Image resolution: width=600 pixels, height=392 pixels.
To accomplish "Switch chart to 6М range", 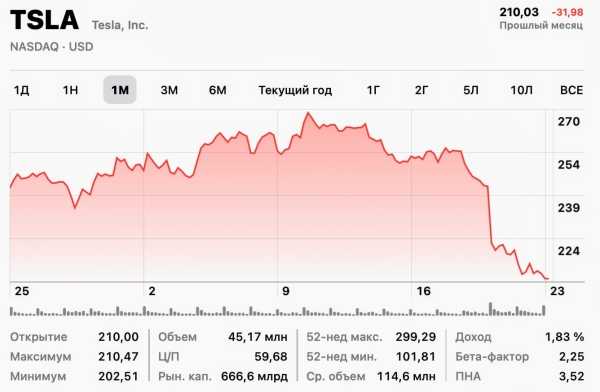I will click(x=218, y=90).
